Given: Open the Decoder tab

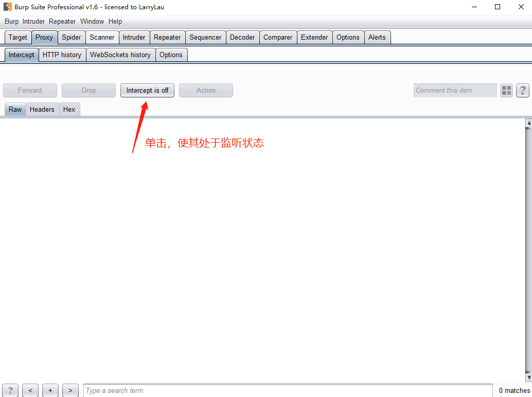Looking at the screenshot, I should coord(242,37).
